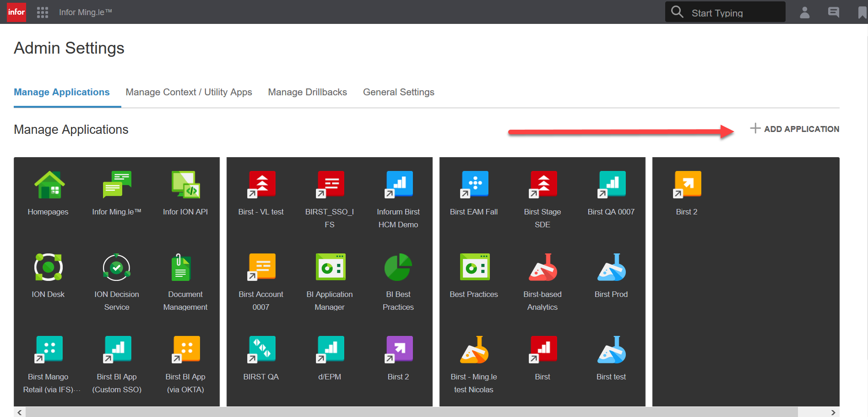Open the Homepages application icon
The image size is (868, 417).
click(49, 185)
